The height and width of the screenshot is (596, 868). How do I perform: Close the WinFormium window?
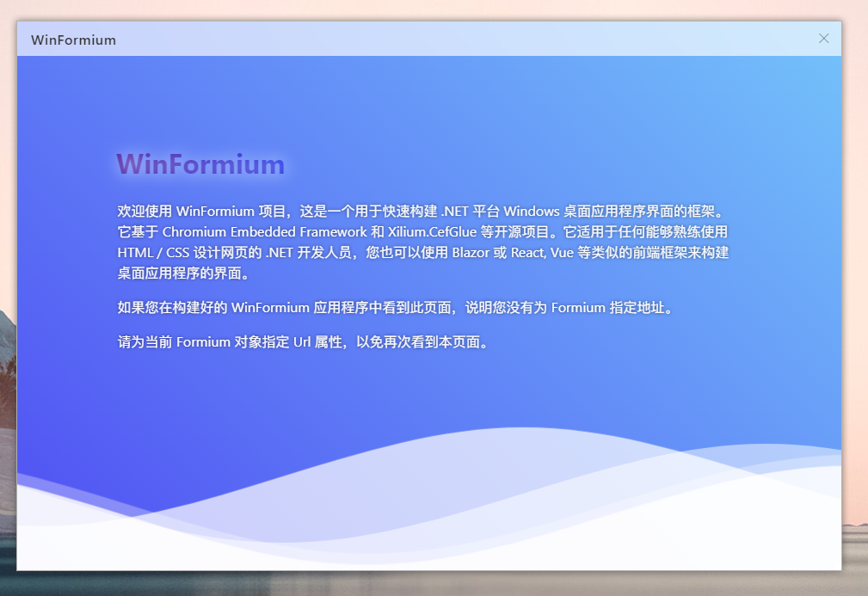(x=823, y=39)
